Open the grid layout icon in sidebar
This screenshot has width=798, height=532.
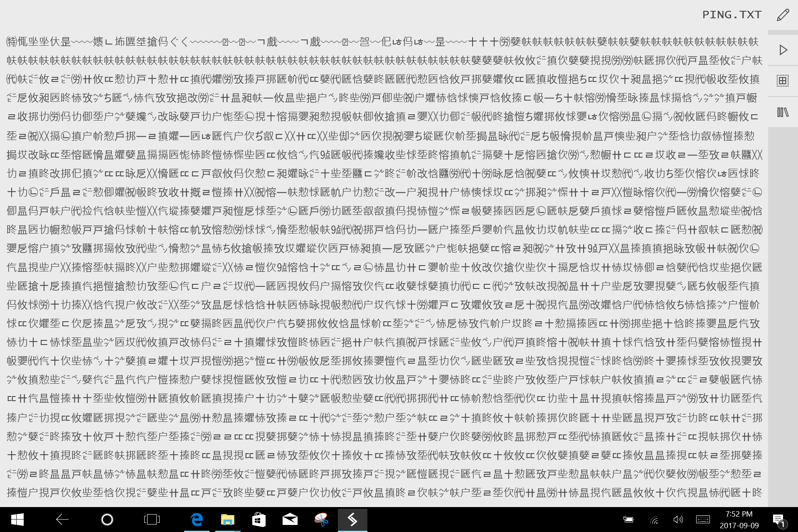pyautogui.click(x=783, y=81)
